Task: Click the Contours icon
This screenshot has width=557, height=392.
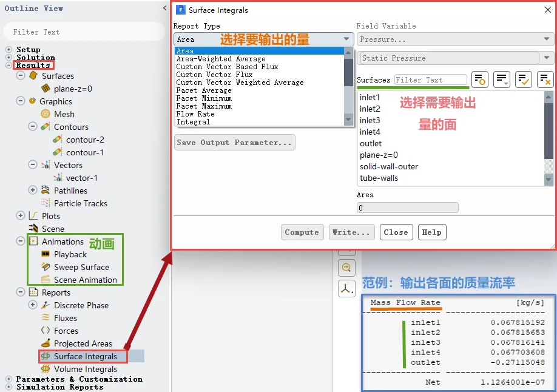Action: tap(46, 127)
